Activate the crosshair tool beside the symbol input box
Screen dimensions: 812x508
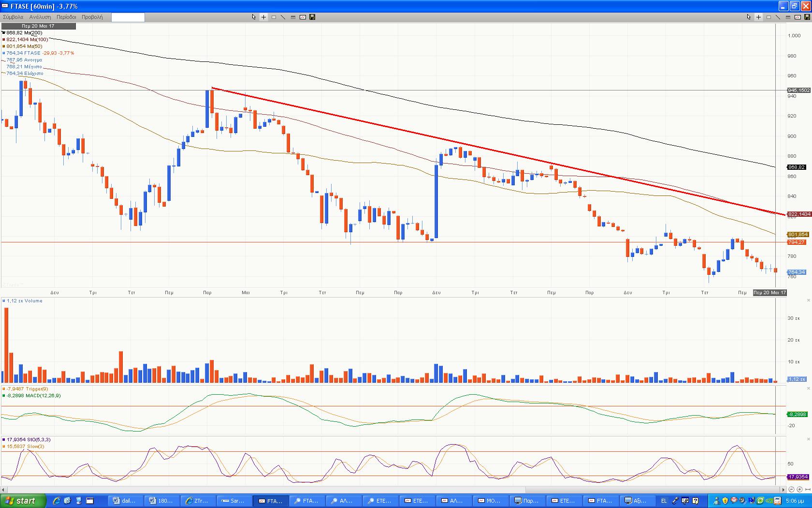pos(263,17)
